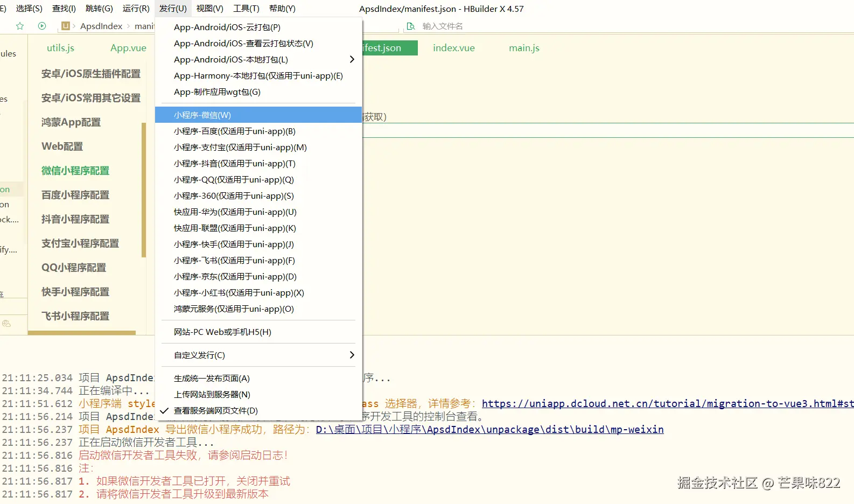Switch to the manifest.json editor tab

[x=390, y=48]
